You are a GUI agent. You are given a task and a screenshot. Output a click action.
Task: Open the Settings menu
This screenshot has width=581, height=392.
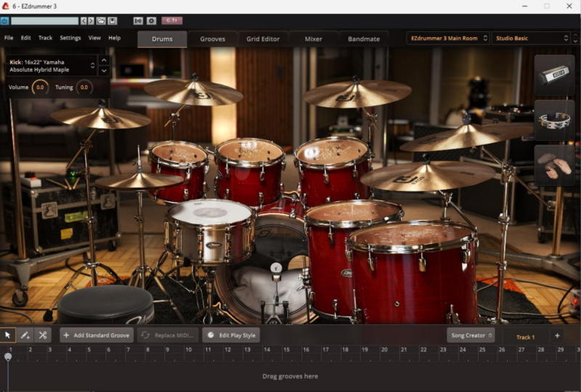click(x=70, y=38)
